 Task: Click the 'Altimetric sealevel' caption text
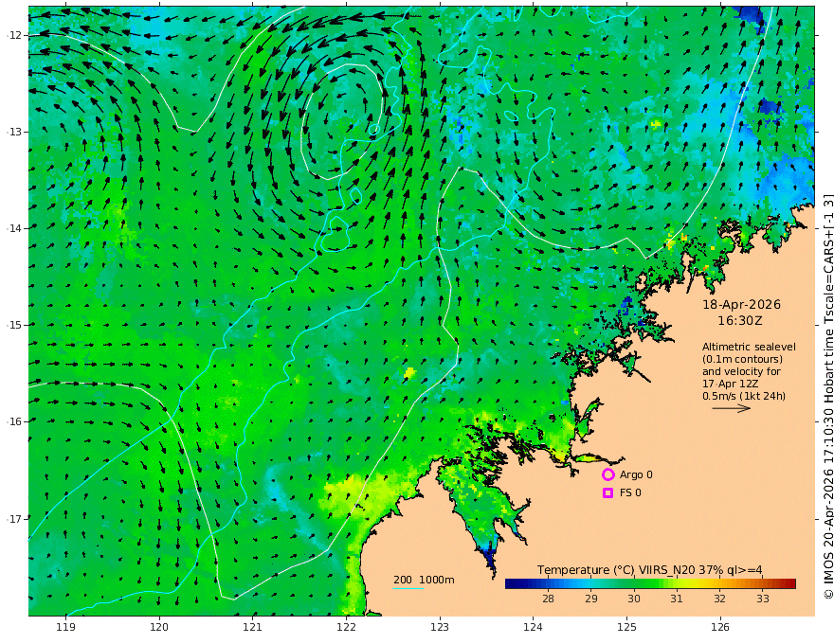pos(749,347)
